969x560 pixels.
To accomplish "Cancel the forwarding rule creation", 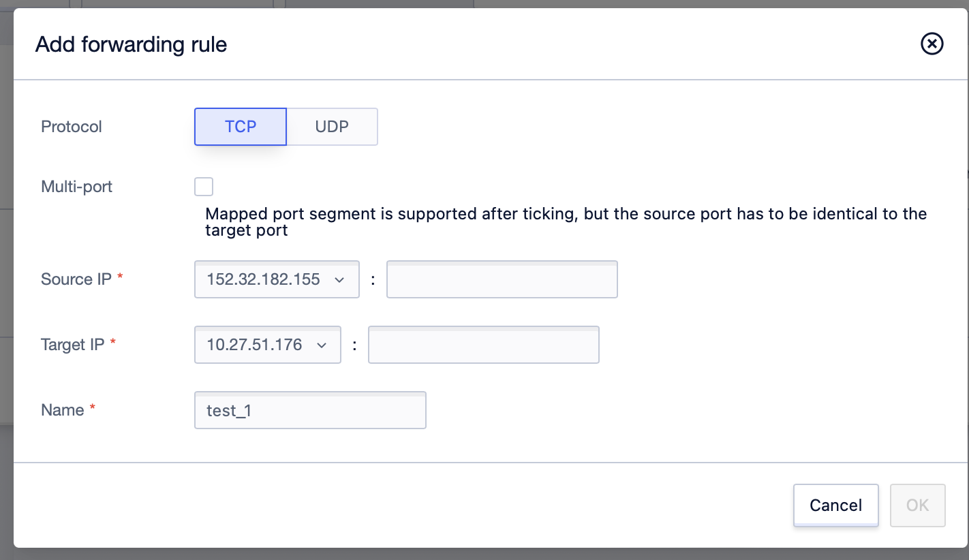I will [x=836, y=505].
